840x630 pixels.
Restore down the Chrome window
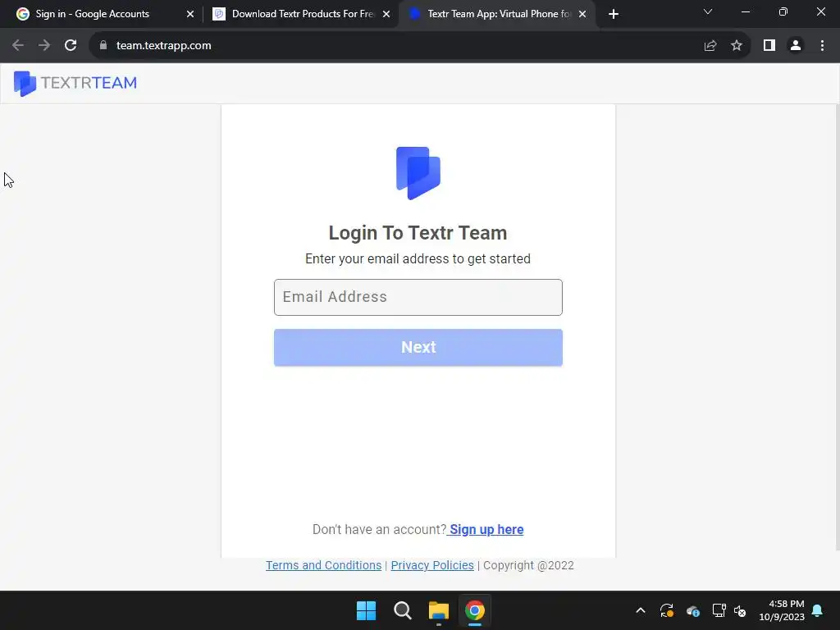tap(783, 11)
